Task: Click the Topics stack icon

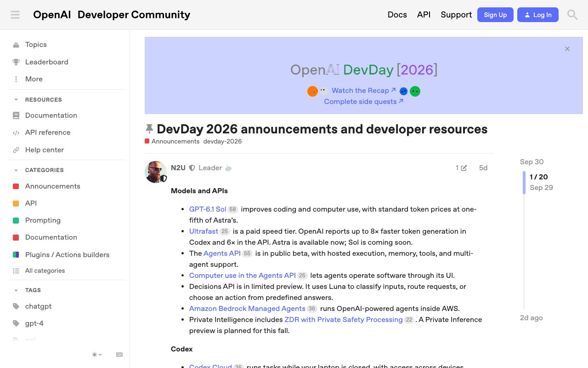Action: click(16, 45)
